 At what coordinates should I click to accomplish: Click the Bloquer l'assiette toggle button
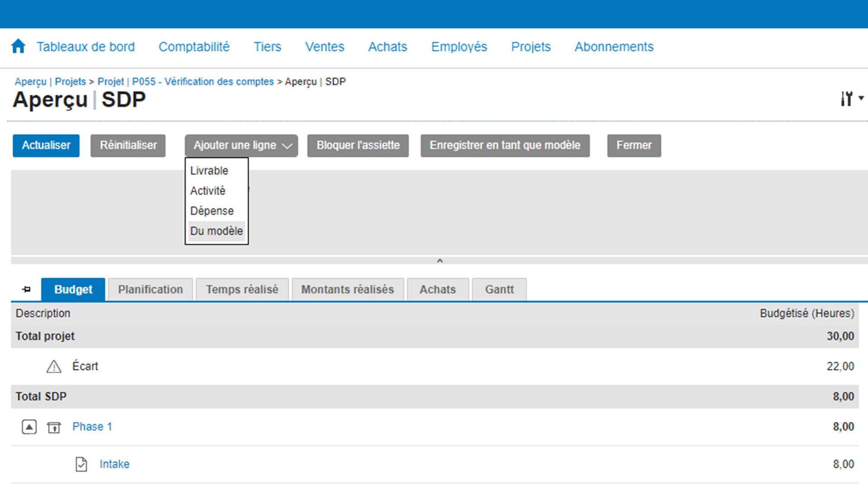pyautogui.click(x=359, y=146)
